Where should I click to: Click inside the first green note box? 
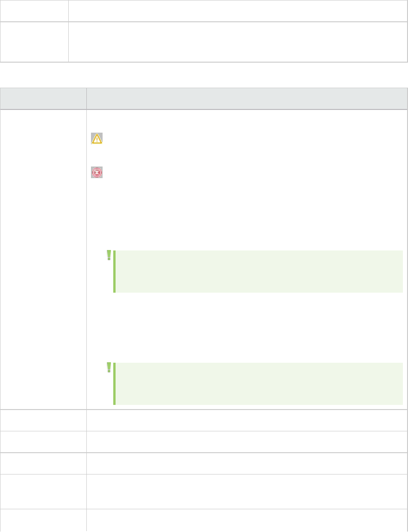click(259, 271)
